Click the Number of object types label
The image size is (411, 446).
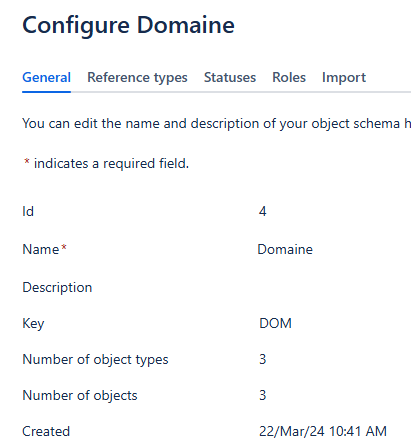(95, 359)
